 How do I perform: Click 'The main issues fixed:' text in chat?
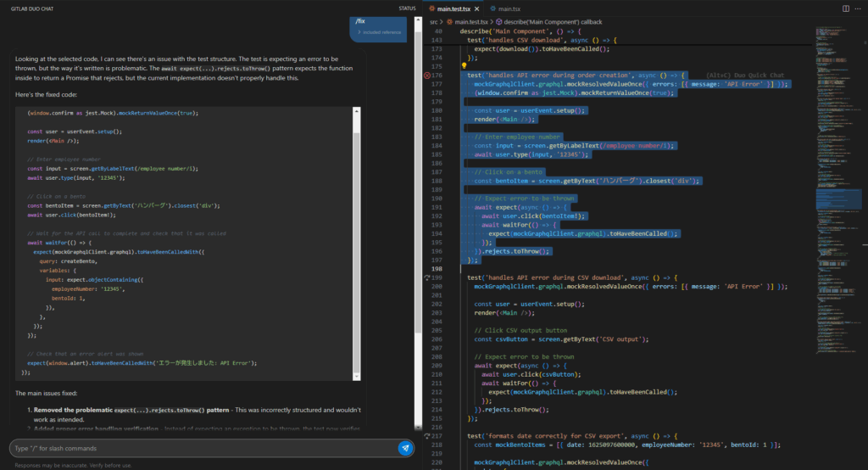pyautogui.click(x=46, y=394)
